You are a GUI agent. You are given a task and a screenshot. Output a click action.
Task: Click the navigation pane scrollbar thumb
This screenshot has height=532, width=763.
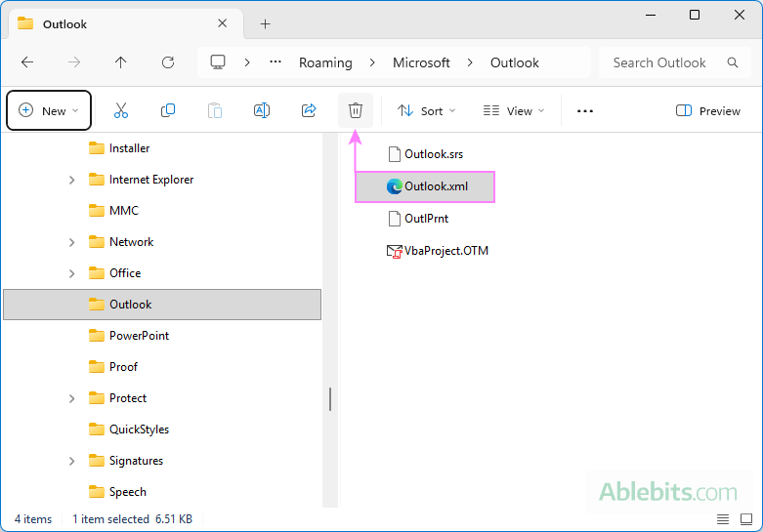tap(330, 399)
